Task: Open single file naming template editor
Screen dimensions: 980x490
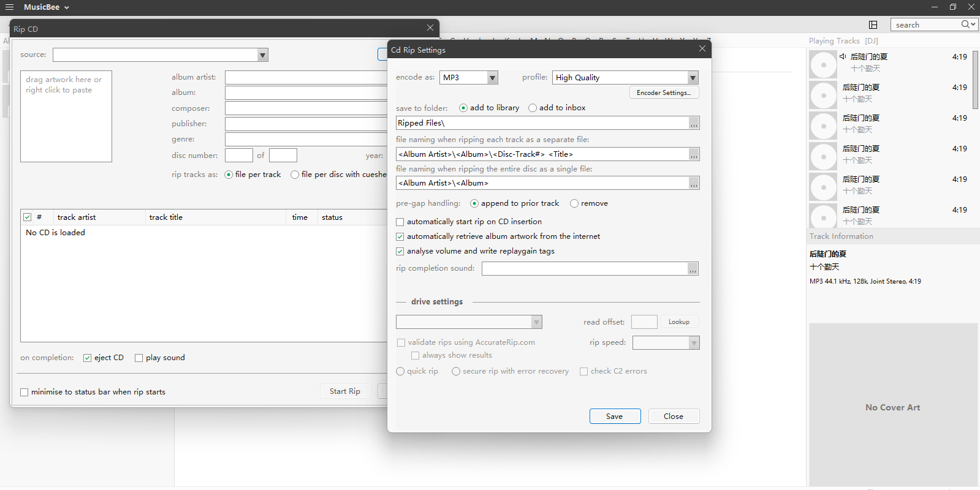Action: (694, 183)
